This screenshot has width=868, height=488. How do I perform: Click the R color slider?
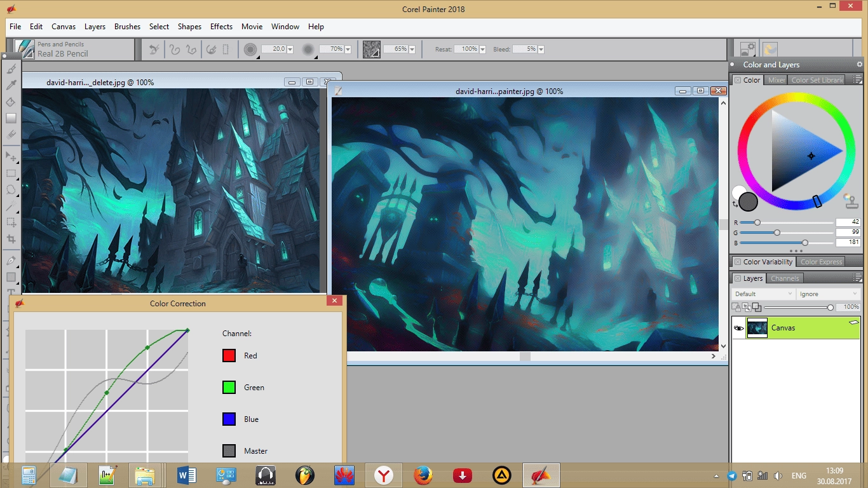tap(787, 222)
